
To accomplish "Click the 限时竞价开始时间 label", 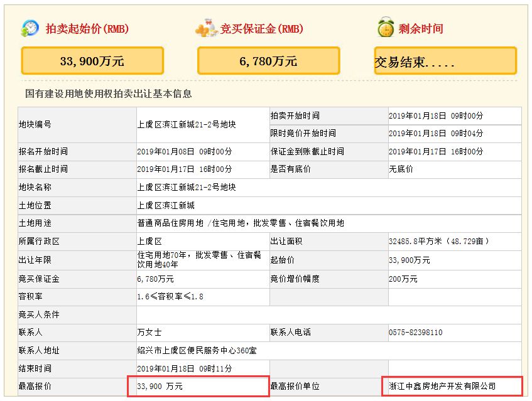I will pyautogui.click(x=303, y=133).
